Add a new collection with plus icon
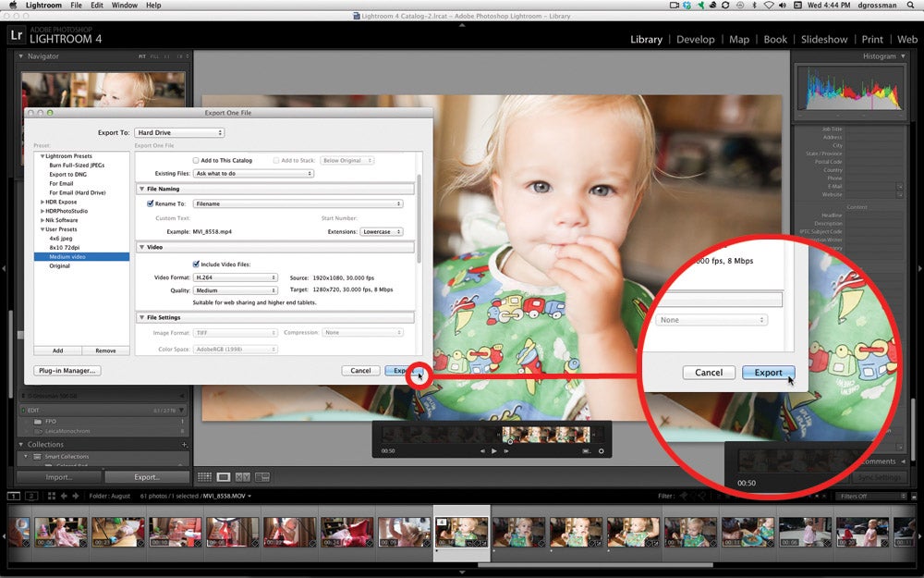This screenshot has width=924, height=578. point(185,444)
